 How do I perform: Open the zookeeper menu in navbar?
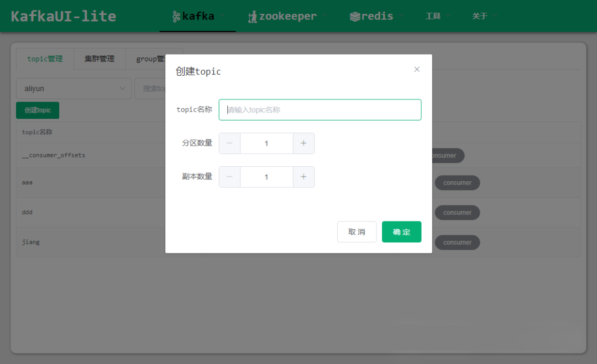coord(287,16)
